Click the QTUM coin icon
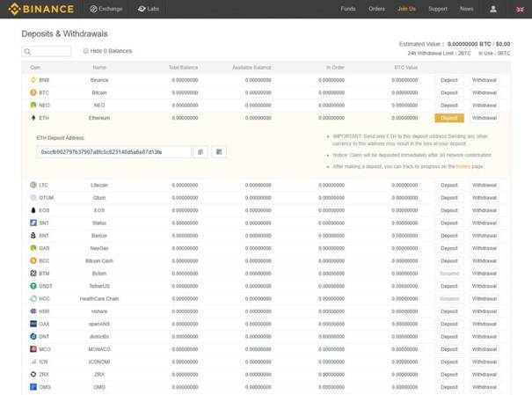The image size is (532, 395). pos(33,197)
